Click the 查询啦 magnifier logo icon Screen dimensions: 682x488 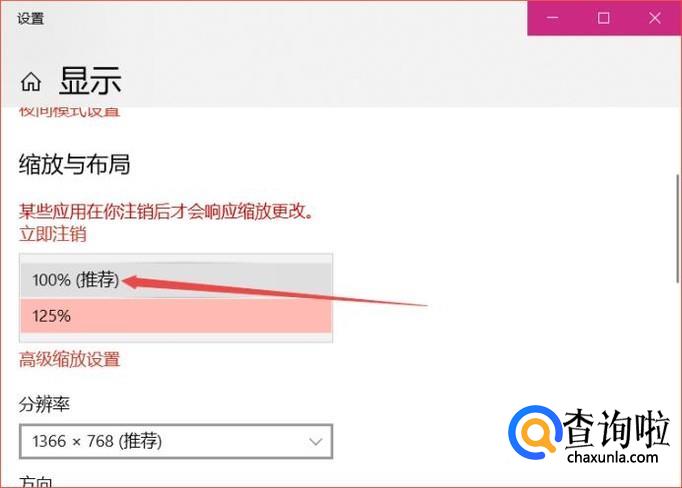coord(534,432)
